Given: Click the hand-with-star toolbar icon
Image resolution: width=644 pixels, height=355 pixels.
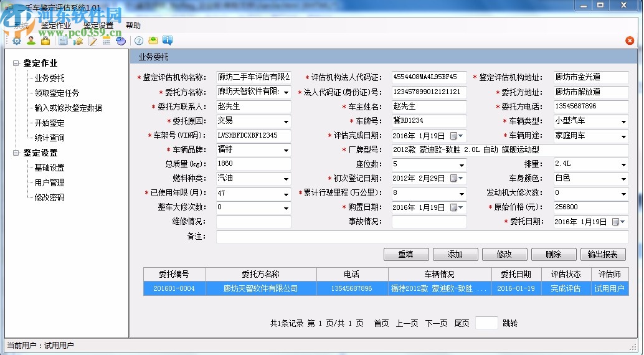Looking at the screenshot, I should click(78, 40).
